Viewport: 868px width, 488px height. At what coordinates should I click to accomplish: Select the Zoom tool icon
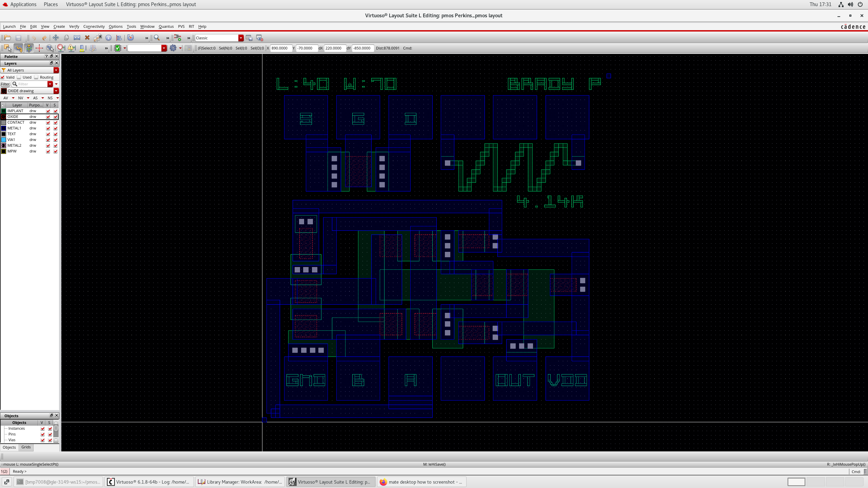(157, 38)
